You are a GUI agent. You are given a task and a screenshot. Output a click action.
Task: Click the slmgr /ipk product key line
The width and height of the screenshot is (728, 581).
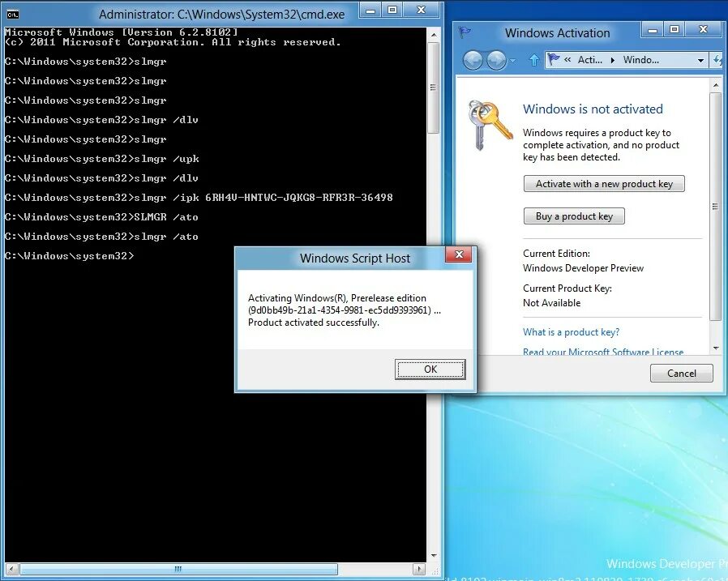pos(199,198)
